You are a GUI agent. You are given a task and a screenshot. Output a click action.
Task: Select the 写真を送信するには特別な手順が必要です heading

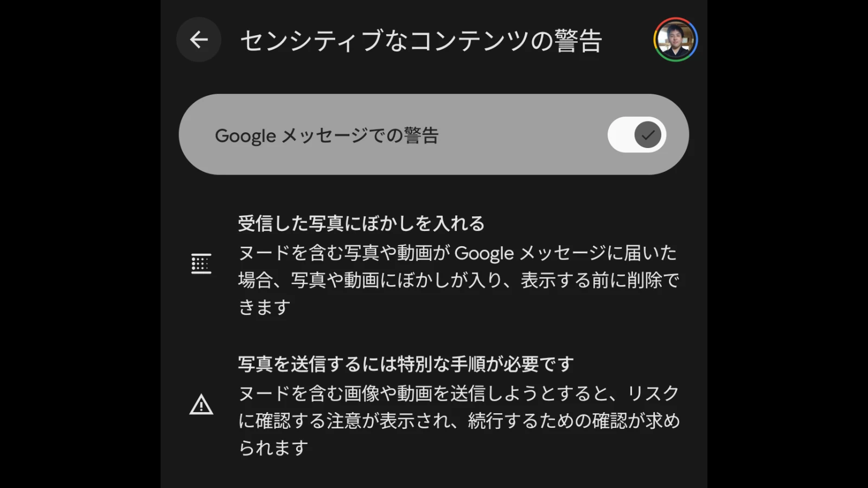(x=406, y=364)
